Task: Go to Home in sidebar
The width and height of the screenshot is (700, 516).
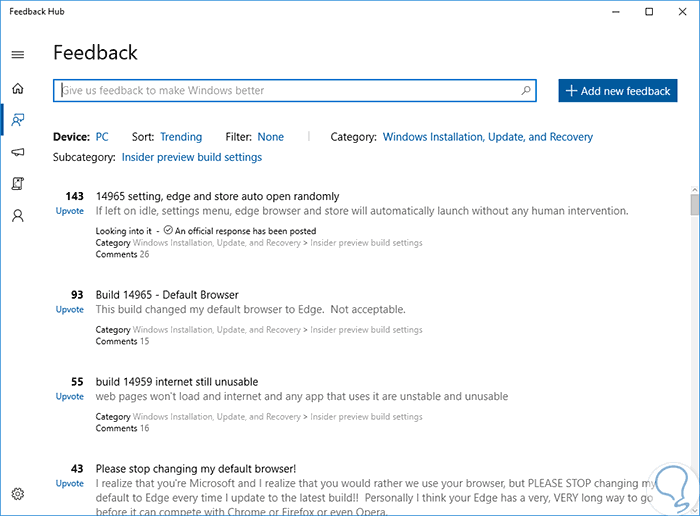Action: click(x=18, y=88)
